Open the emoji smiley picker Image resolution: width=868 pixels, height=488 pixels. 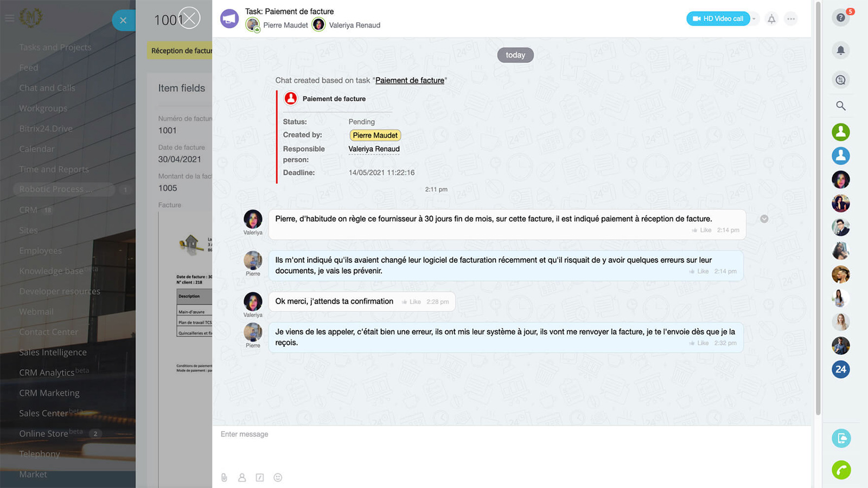278,478
